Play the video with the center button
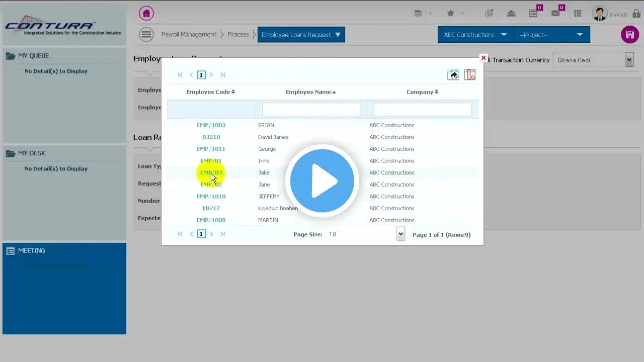 point(322,180)
